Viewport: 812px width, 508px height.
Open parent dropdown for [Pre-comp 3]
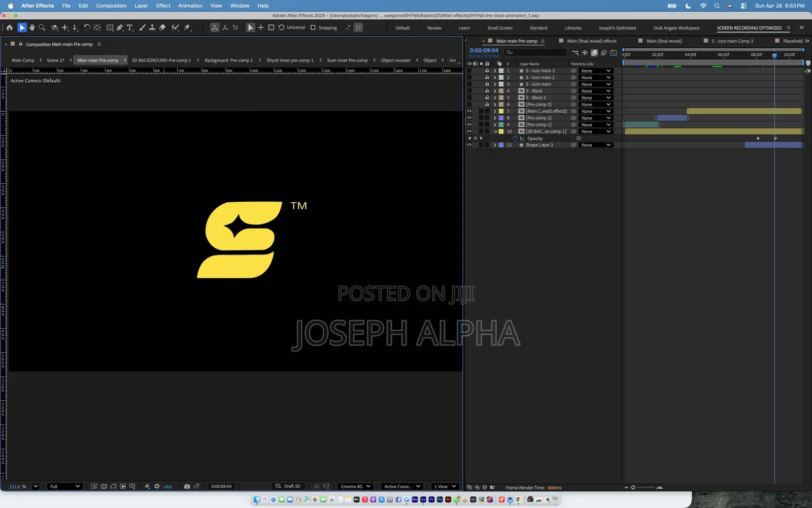[x=596, y=105]
